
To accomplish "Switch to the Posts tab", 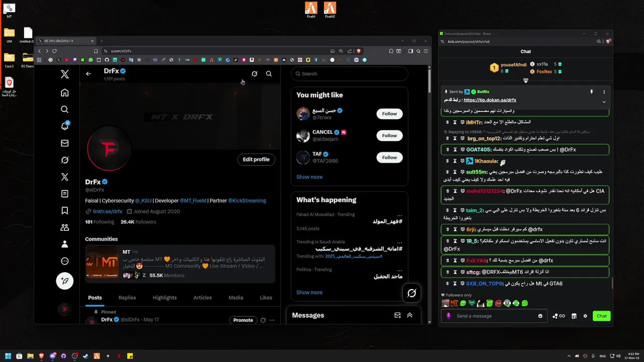I will click(x=95, y=298).
